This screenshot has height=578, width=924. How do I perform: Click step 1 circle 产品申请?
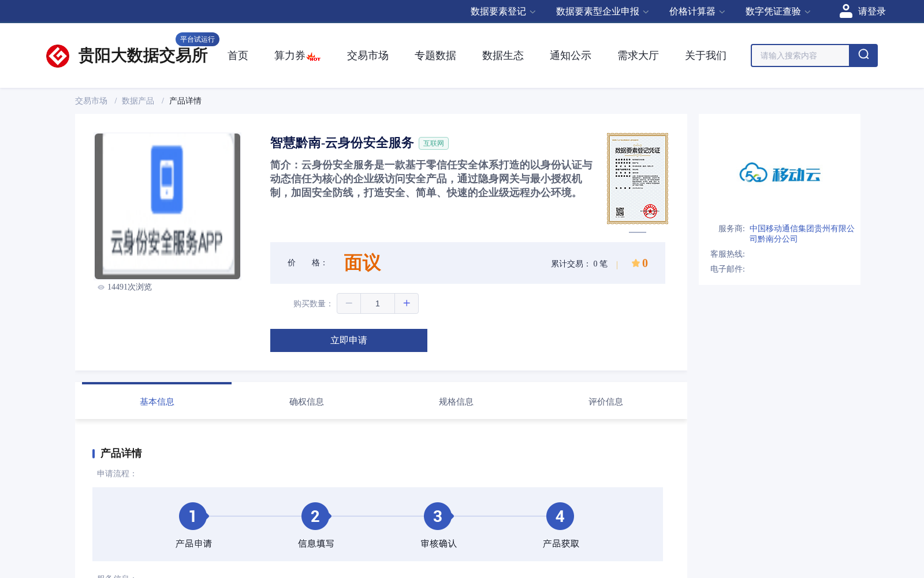click(x=193, y=516)
